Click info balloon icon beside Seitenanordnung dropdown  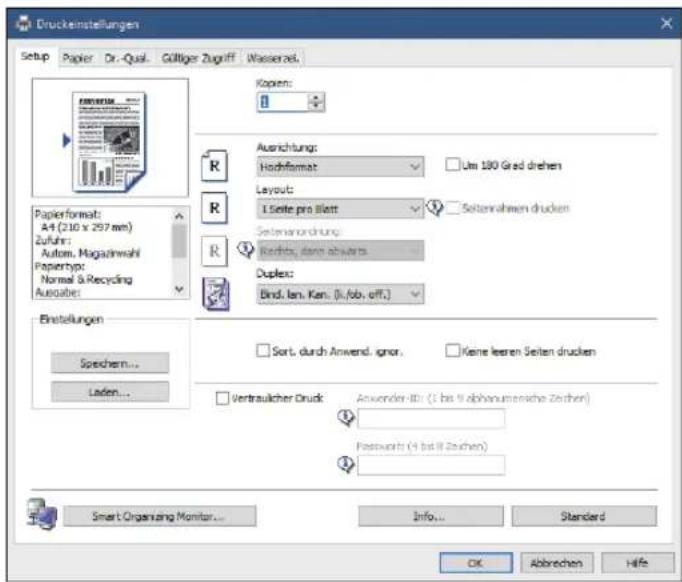pos(245,249)
